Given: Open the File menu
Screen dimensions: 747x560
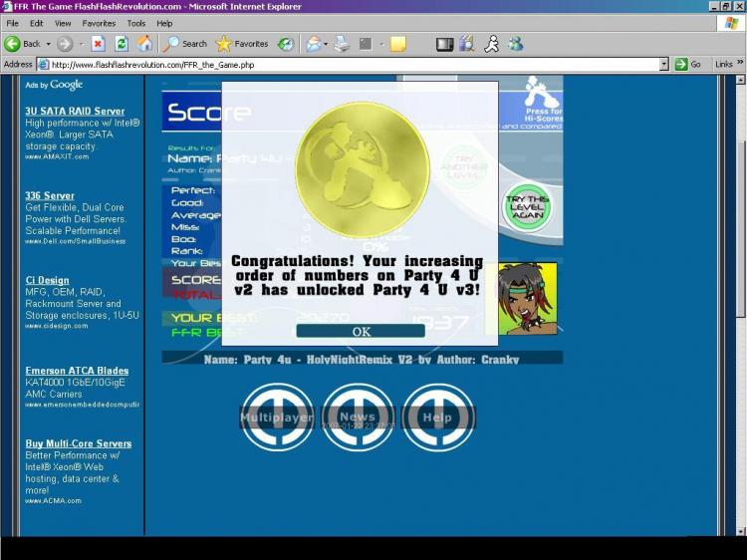Looking at the screenshot, I should 12,23.
